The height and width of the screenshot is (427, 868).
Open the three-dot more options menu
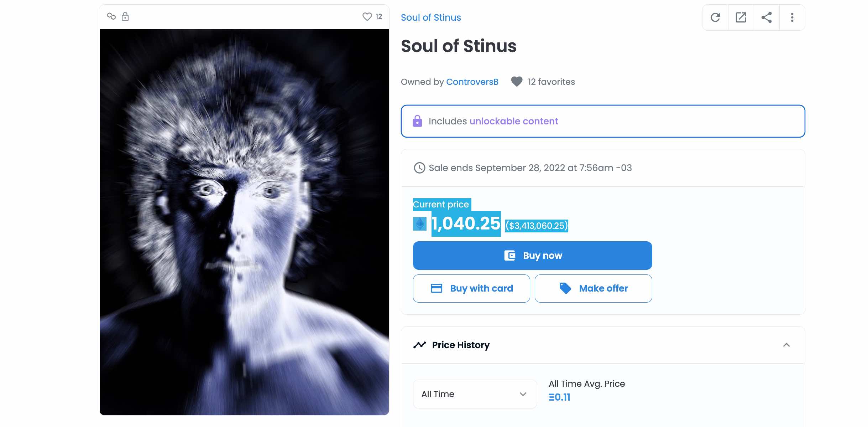click(792, 17)
